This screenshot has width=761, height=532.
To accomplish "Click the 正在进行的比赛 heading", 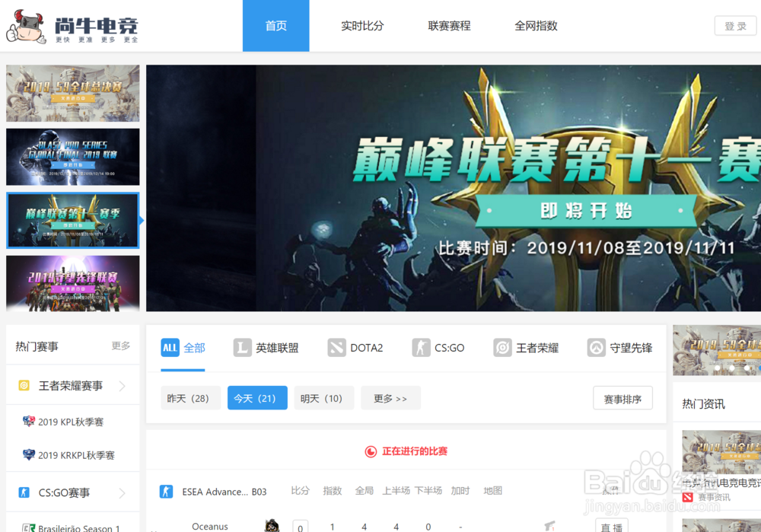I will [x=415, y=451].
